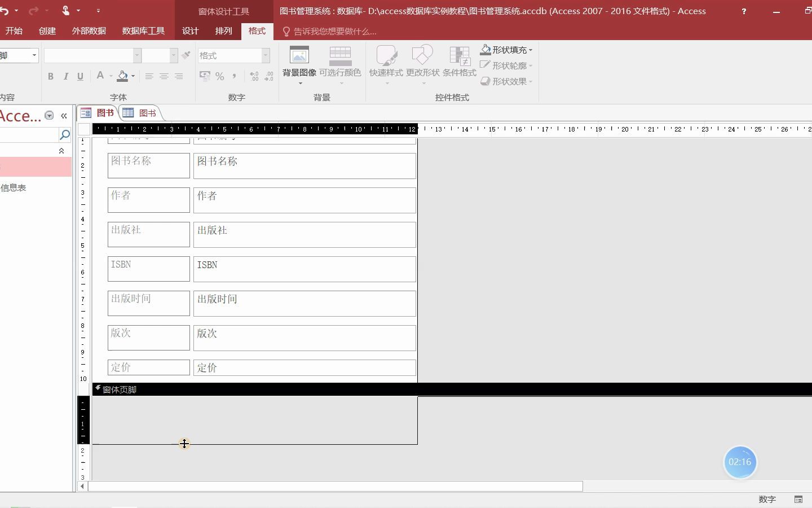Click the form view icon in status bar
Screen dimensions: 812x508
tap(798, 499)
